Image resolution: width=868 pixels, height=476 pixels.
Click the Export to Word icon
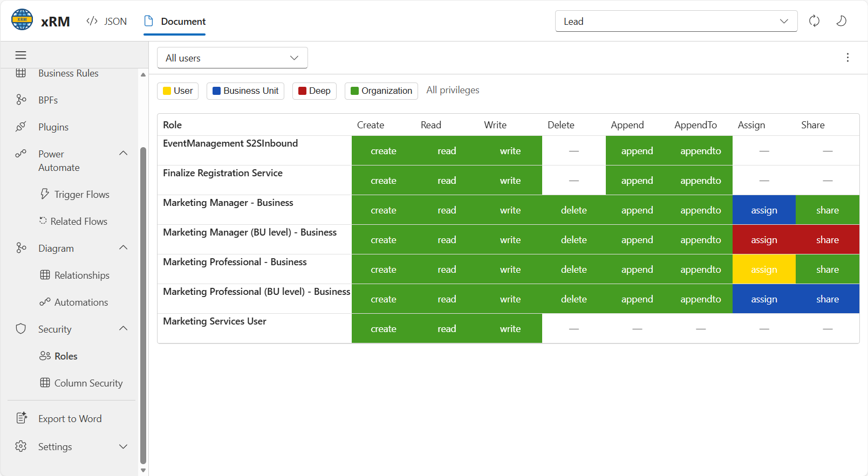[21, 418]
